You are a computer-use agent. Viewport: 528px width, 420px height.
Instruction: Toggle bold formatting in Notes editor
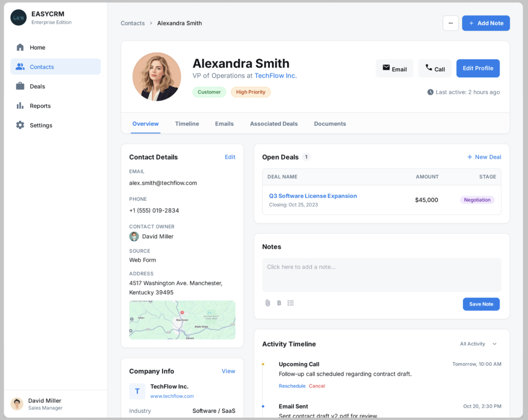(279, 303)
